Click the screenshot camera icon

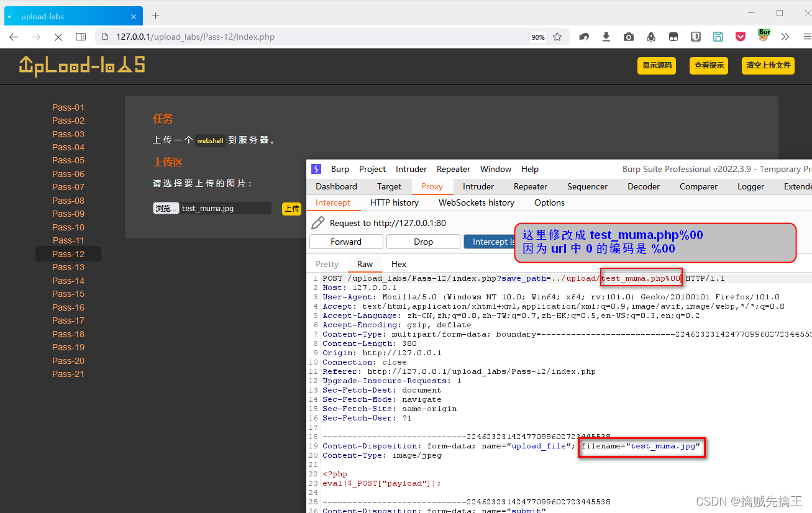[629, 37]
